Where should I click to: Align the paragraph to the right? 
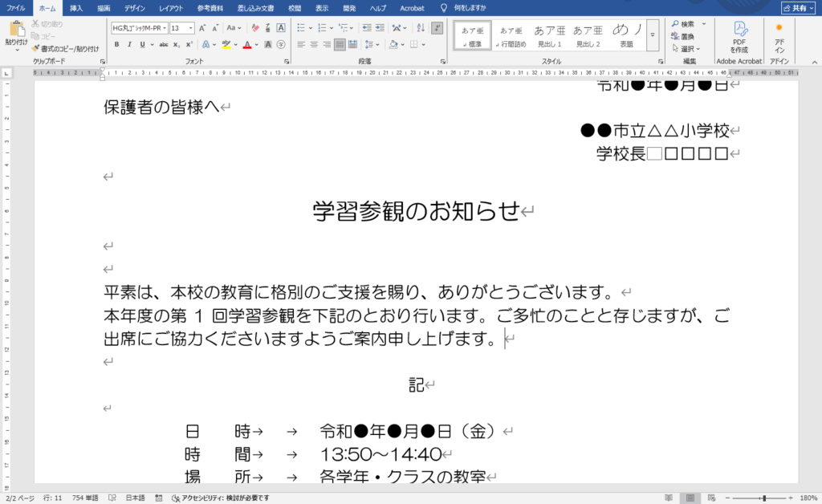tap(327, 44)
